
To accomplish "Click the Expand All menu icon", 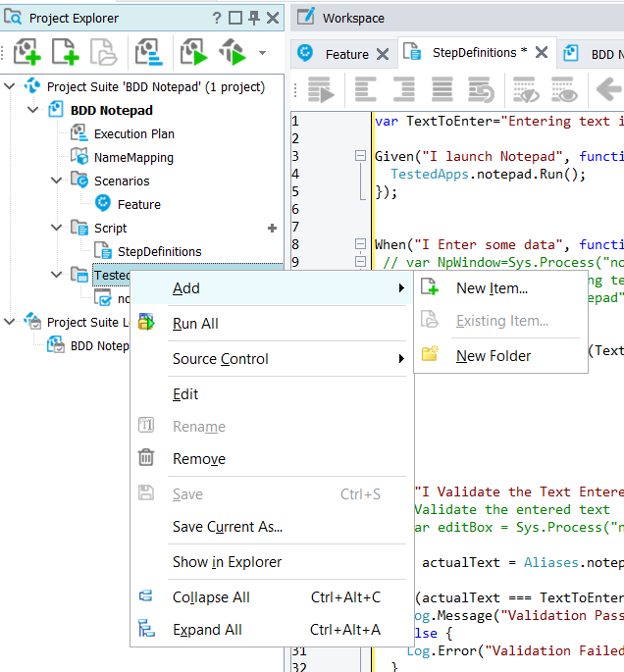I will pyautogui.click(x=146, y=628).
